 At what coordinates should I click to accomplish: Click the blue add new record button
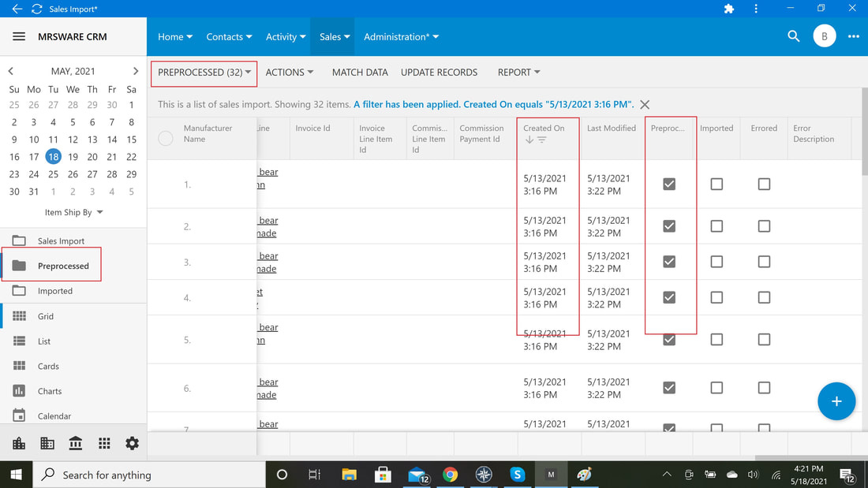point(836,401)
